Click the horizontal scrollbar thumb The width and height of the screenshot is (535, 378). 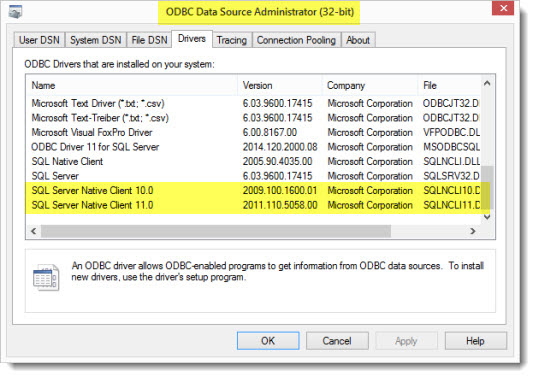pyautogui.click(x=216, y=231)
